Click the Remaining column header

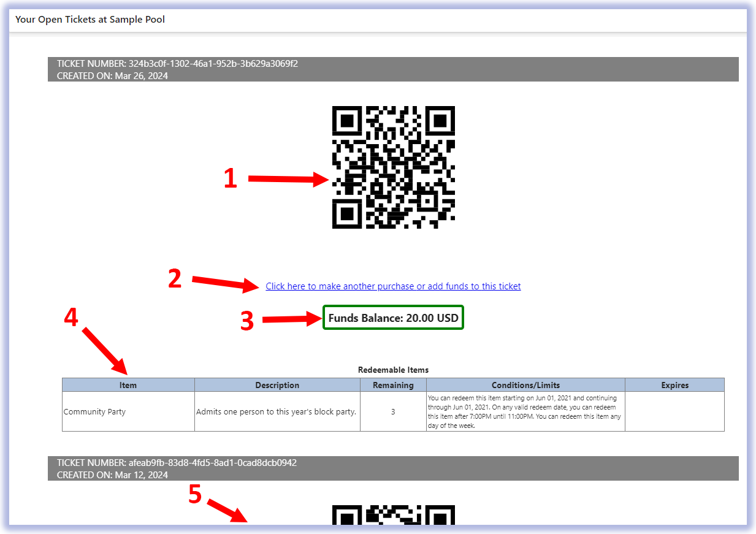(x=393, y=385)
